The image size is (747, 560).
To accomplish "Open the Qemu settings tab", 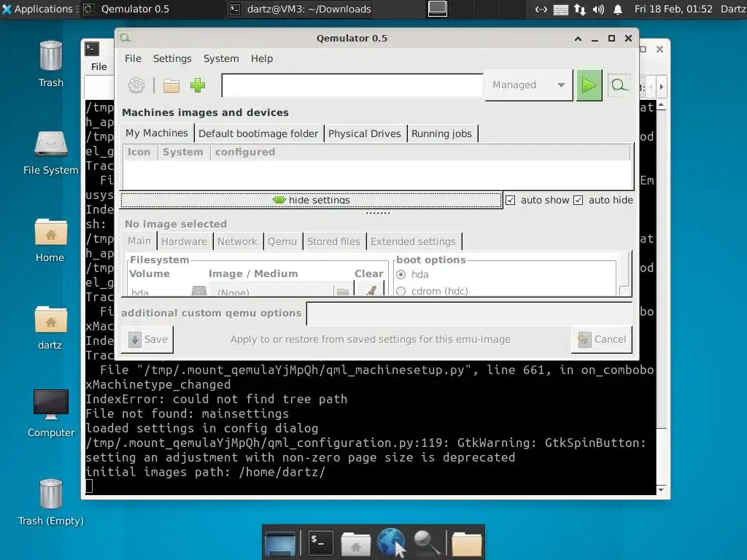I will click(282, 241).
